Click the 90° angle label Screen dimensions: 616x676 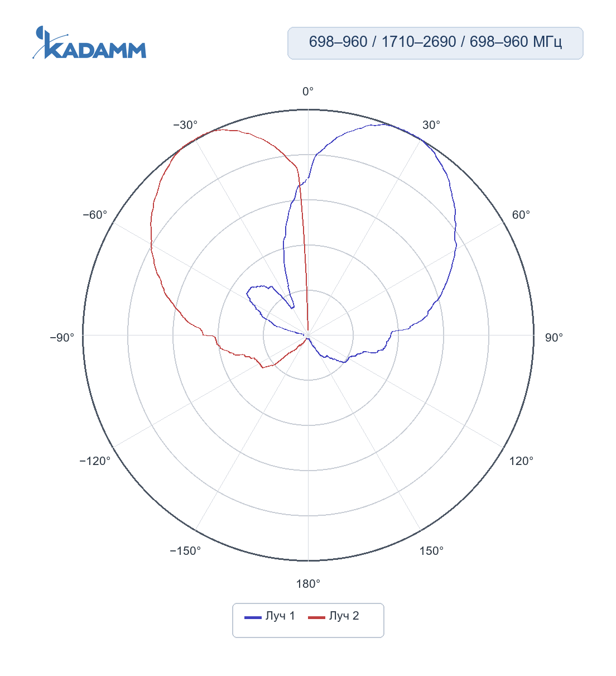[554, 338]
